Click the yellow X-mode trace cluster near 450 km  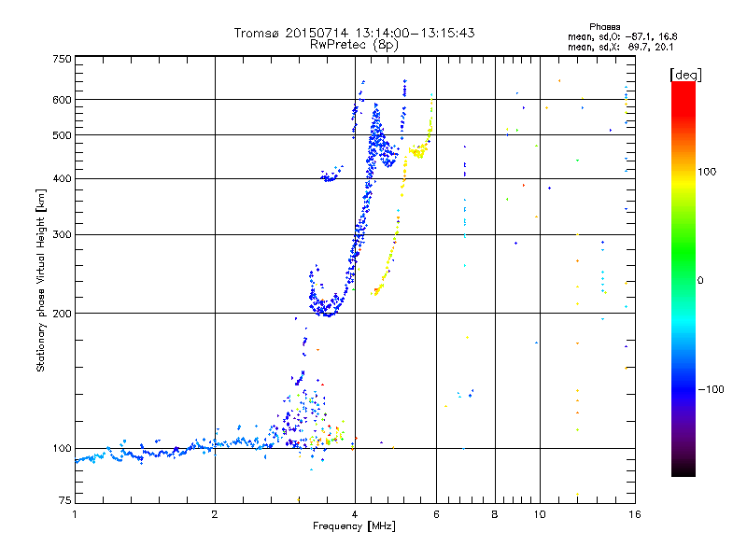click(x=417, y=152)
